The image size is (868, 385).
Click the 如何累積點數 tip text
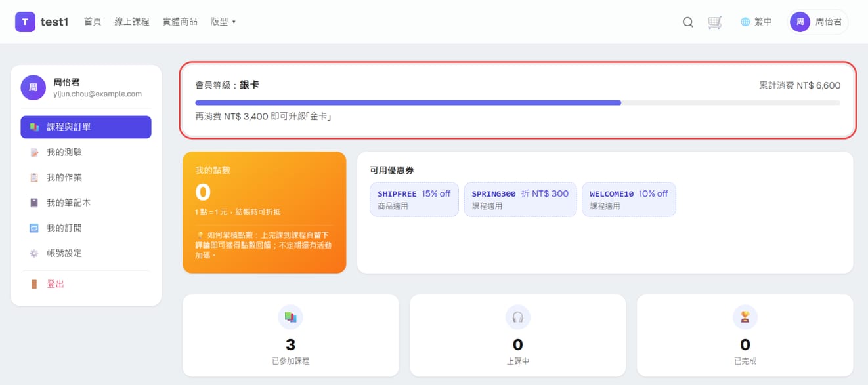point(264,245)
